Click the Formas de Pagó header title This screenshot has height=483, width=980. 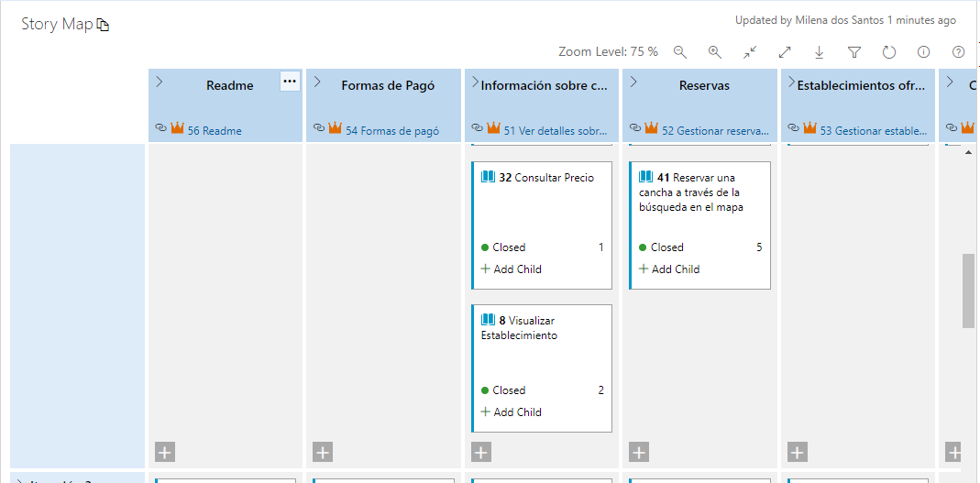click(388, 86)
